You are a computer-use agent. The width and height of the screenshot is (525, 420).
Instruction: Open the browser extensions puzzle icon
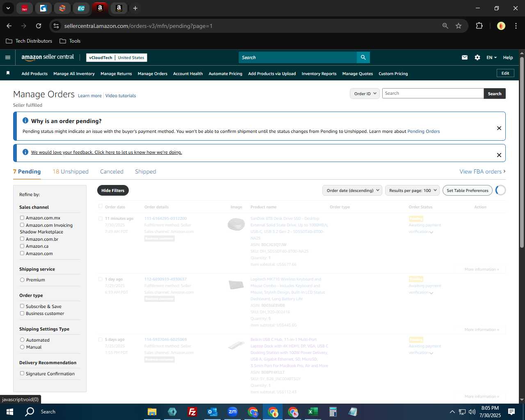[x=479, y=26]
